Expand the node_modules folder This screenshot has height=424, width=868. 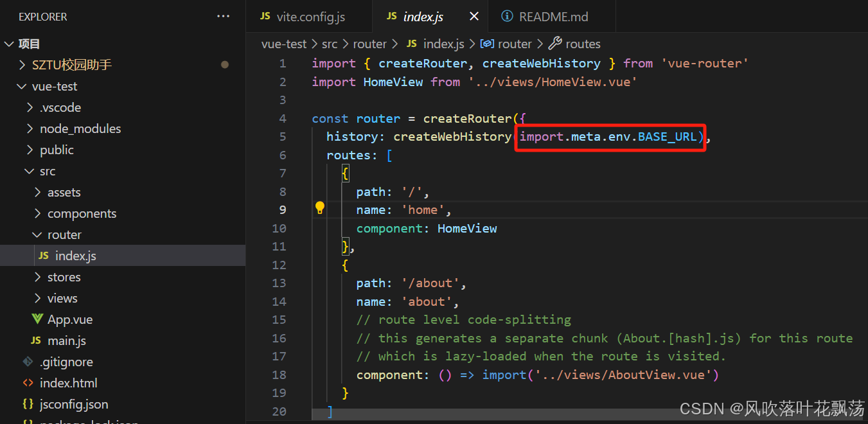click(30, 128)
